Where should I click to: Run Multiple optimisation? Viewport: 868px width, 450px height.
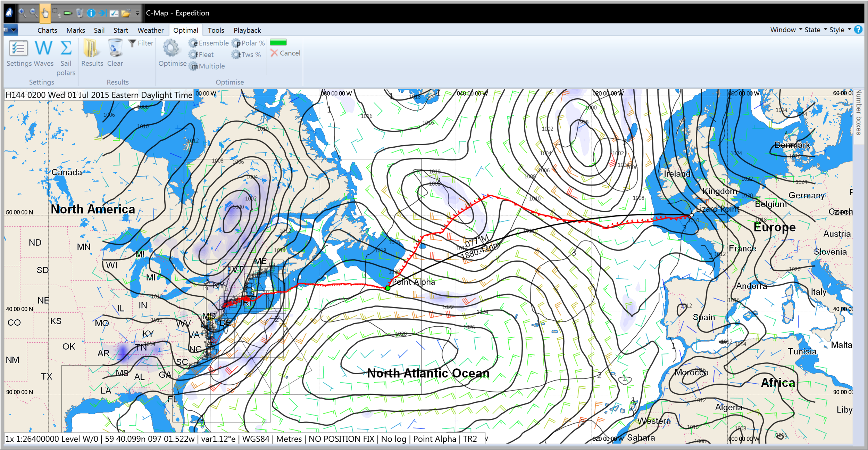pyautogui.click(x=207, y=66)
